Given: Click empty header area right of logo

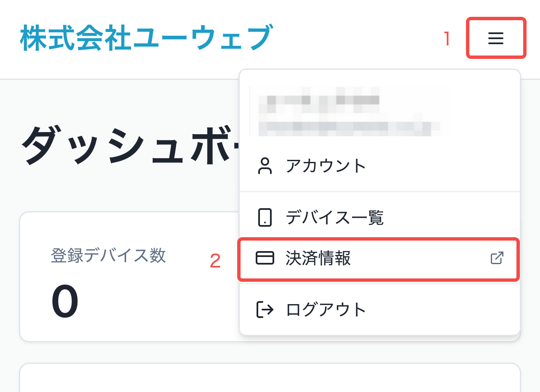Looking at the screenshot, I should pos(357,38).
